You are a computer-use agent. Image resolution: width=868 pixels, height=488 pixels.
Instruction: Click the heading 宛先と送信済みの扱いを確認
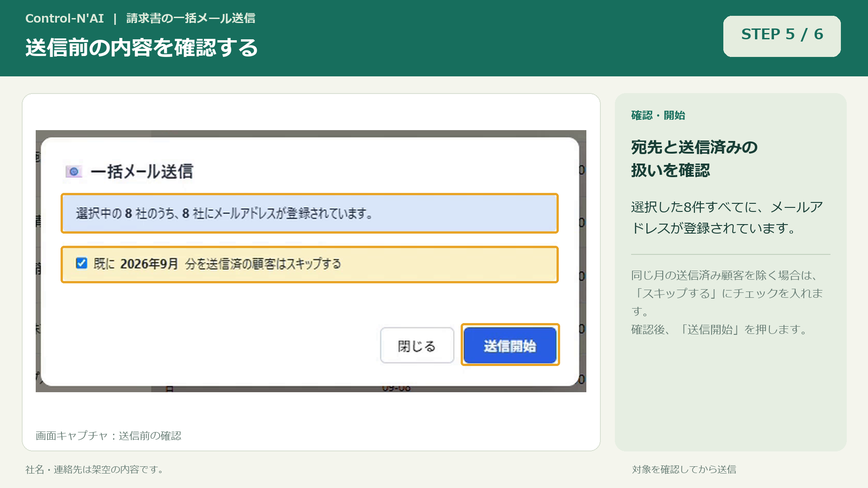click(x=694, y=159)
